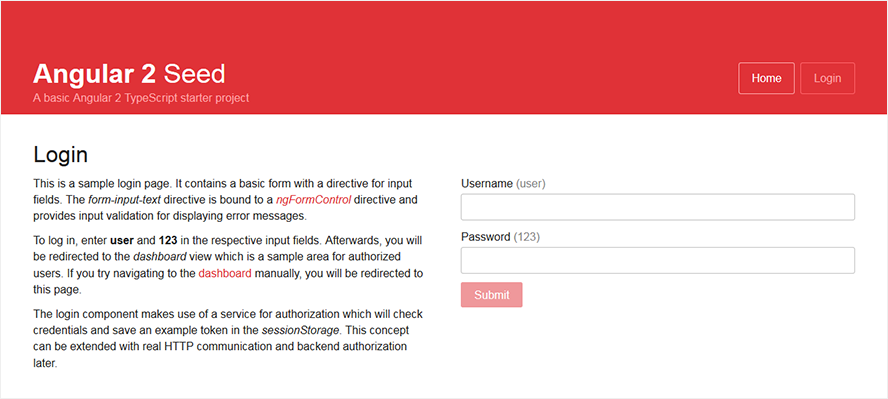Focus the Username input field
The image size is (888, 399).
(658, 207)
